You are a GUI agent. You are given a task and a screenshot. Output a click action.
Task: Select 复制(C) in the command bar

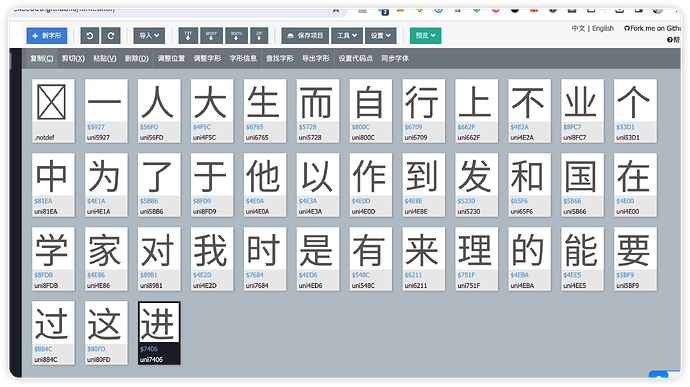pos(41,59)
